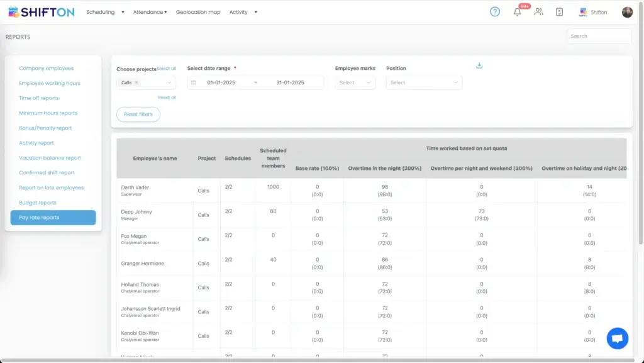The image size is (644, 363).
Task: Open the notifications bell icon
Action: tap(518, 12)
